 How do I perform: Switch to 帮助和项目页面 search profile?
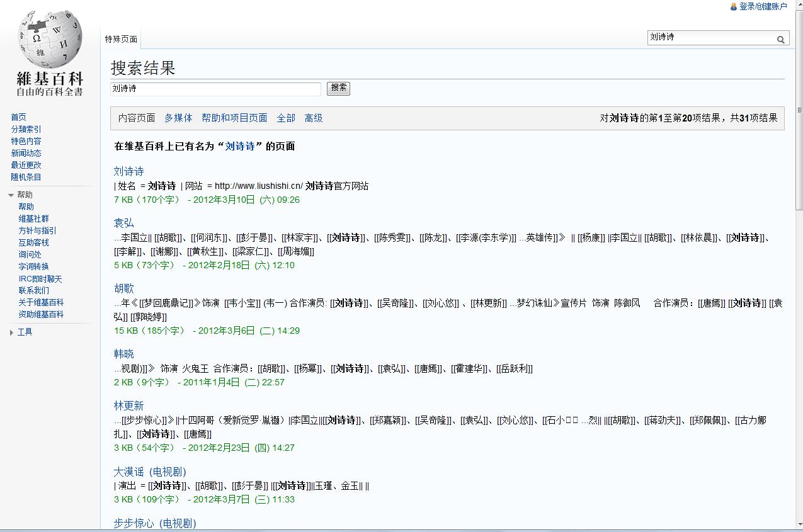tap(234, 118)
